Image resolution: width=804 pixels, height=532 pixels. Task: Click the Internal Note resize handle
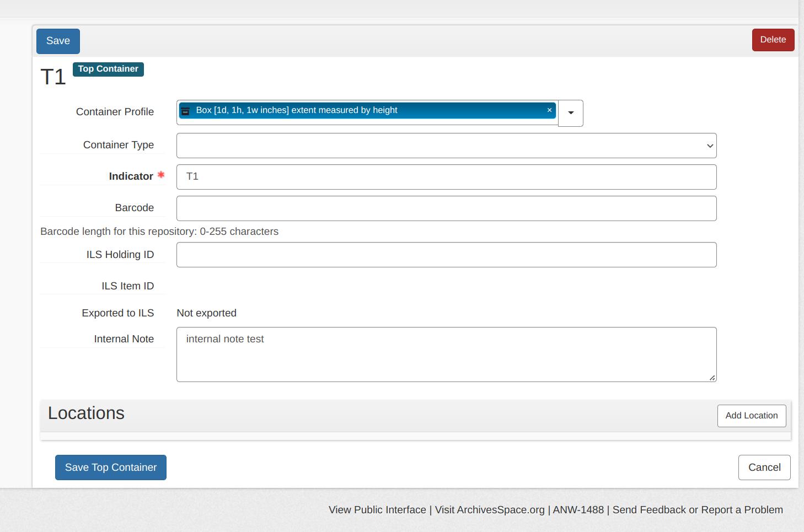pos(712,378)
